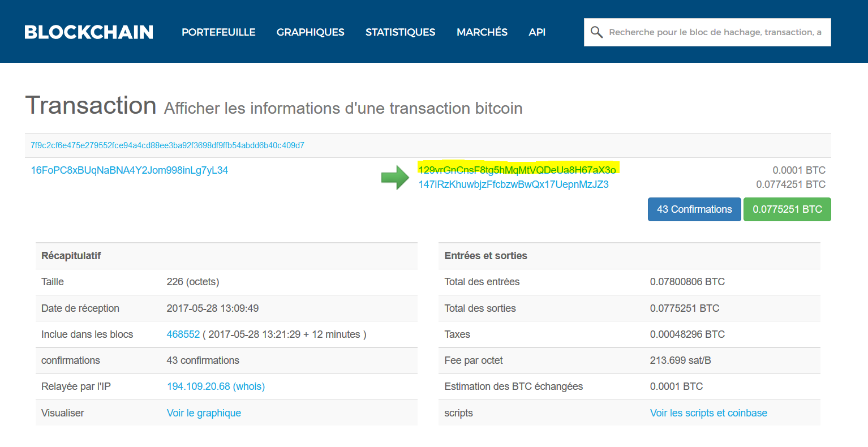The height and width of the screenshot is (447, 868).
Task: Select the Date de réception label
Action: (x=80, y=308)
